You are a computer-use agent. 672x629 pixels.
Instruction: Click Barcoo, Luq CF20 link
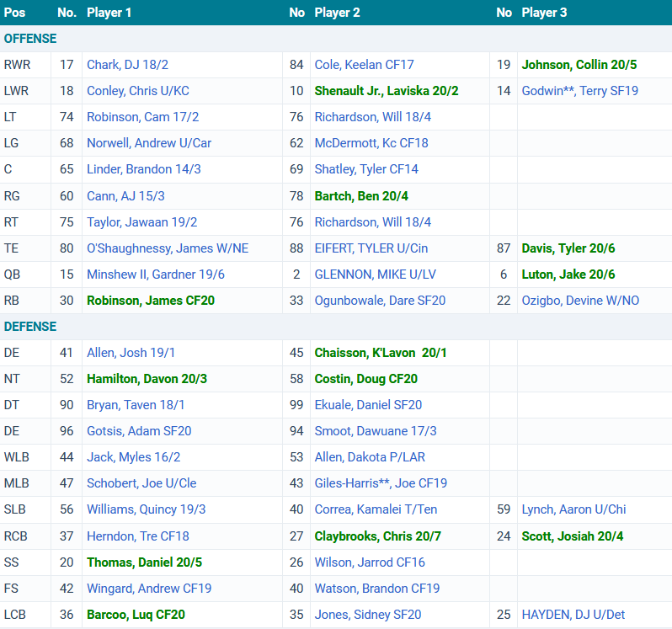click(x=136, y=616)
